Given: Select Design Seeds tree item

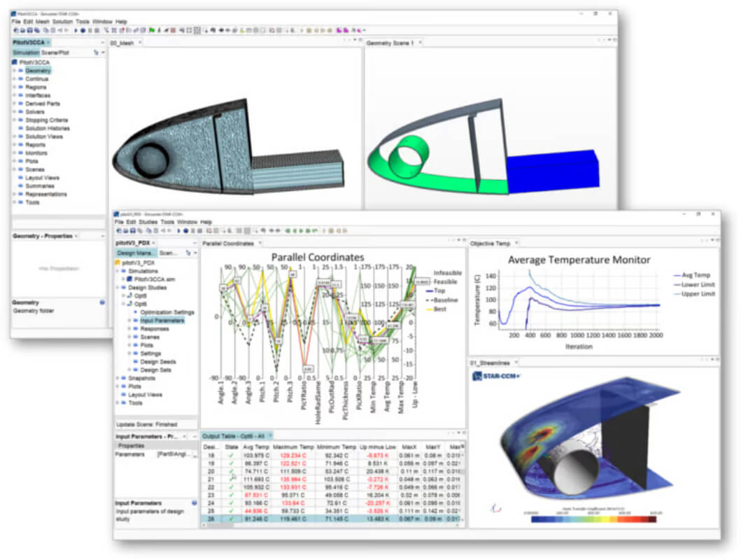Looking at the screenshot, I should pos(158,361).
